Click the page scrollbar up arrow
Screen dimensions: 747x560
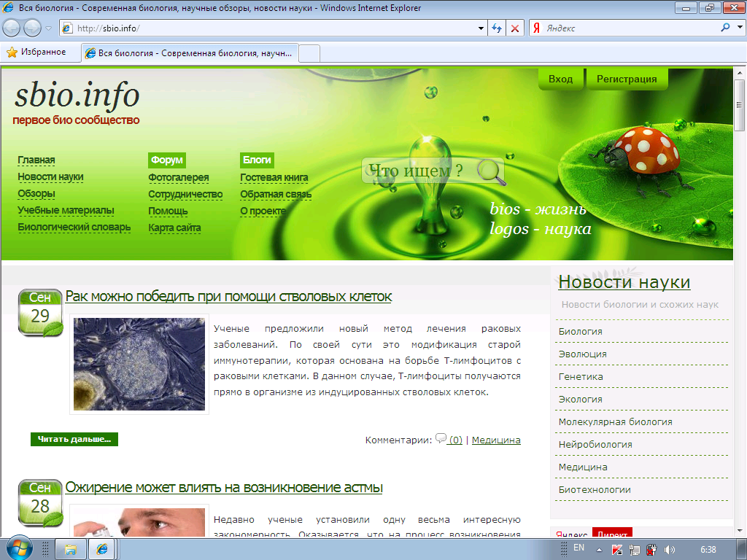740,74
